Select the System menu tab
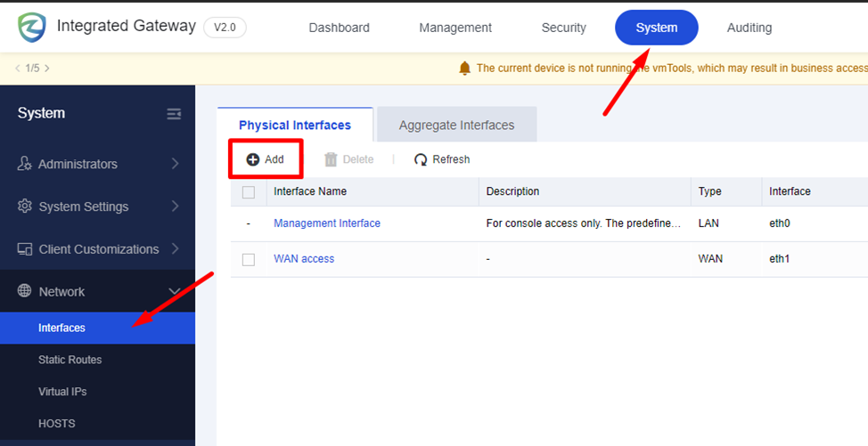Image resolution: width=868 pixels, height=446 pixels. coord(657,28)
